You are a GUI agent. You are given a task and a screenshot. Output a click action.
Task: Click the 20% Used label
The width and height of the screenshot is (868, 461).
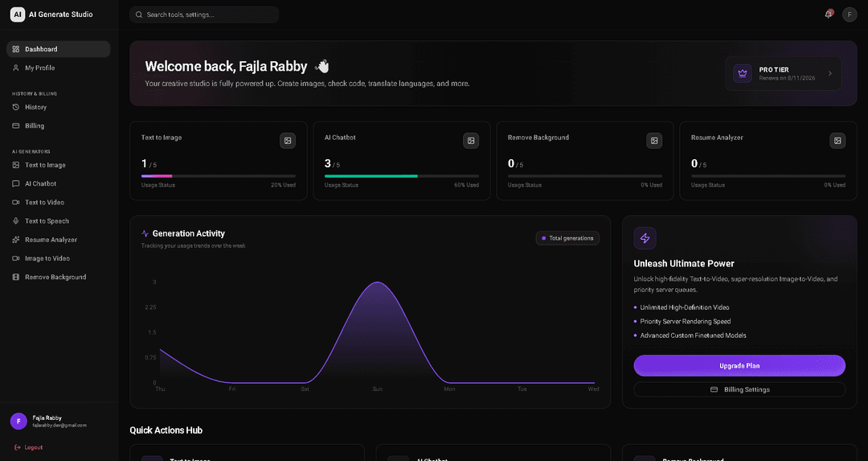click(283, 185)
